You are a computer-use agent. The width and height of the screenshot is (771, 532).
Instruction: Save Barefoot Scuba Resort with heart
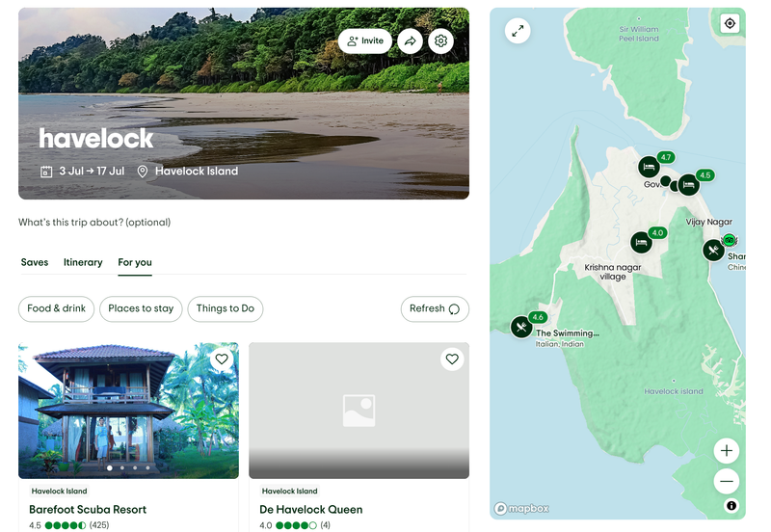pyautogui.click(x=222, y=359)
